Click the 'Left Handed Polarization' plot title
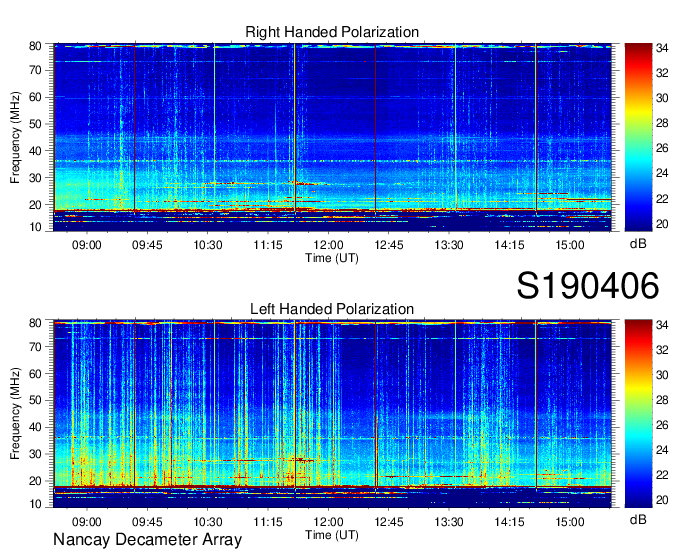The image size is (680, 552). 332,309
